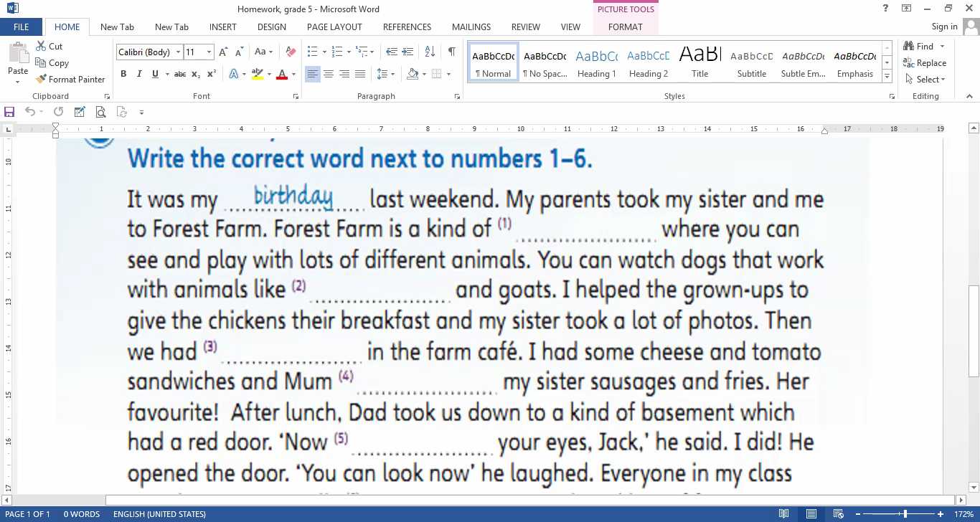Apply bullet list formatting
Screen dimensions: 980x522
point(312,52)
